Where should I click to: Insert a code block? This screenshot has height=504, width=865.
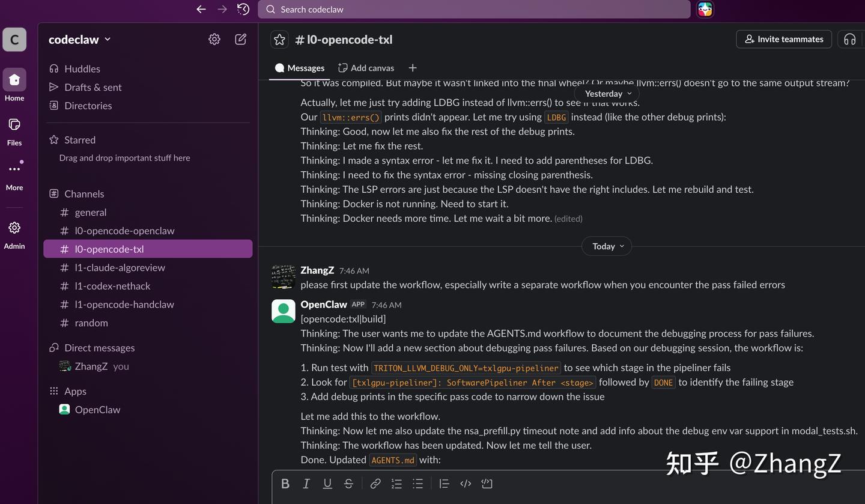pos(487,484)
